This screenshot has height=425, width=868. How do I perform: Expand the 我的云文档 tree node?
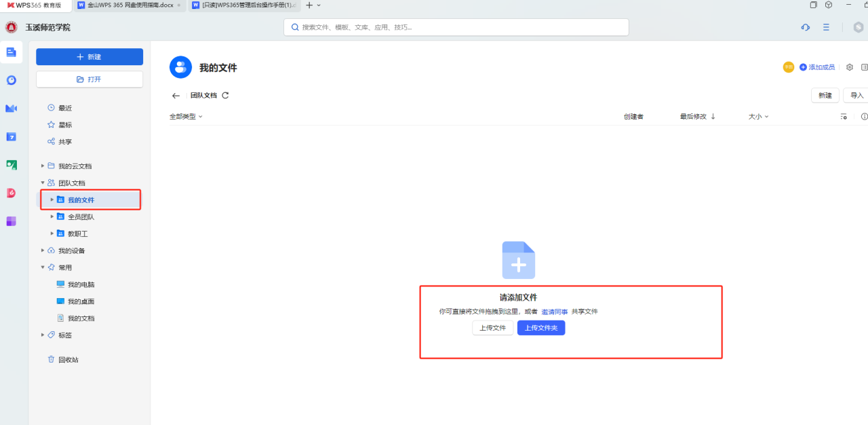tap(43, 166)
